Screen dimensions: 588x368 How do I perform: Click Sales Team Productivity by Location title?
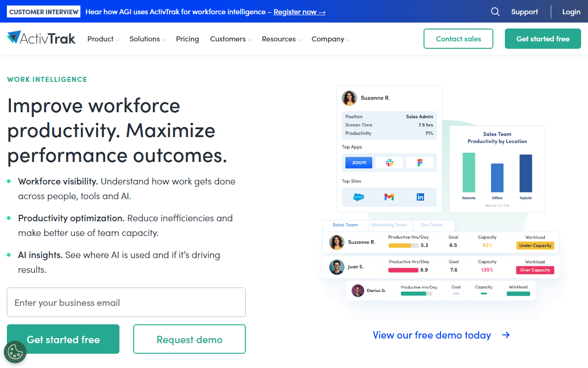(497, 138)
